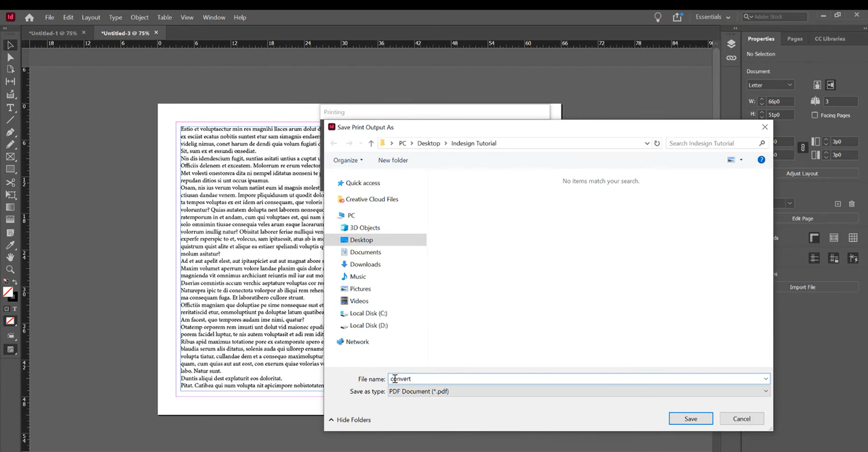This screenshot has width=868, height=452.
Task: Toggle rulers display icon in Properties
Action: (x=814, y=238)
